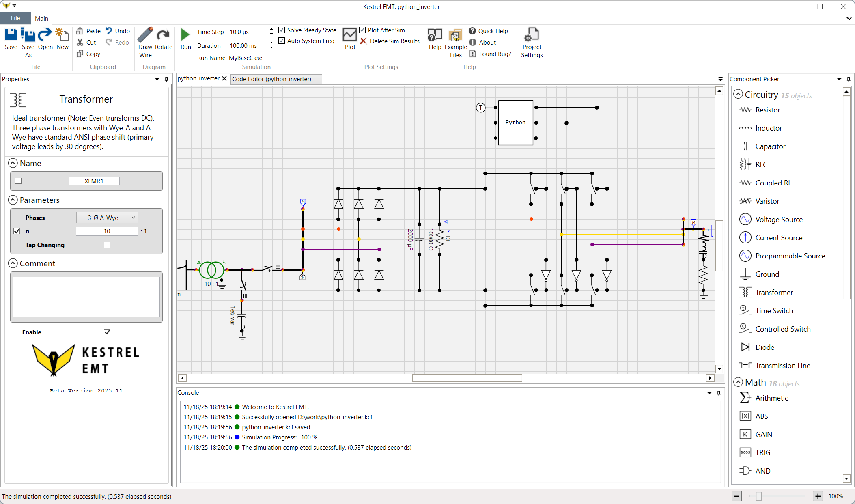Open the document tab list dropdown
This screenshot has height=504, width=855.
coord(720,79)
